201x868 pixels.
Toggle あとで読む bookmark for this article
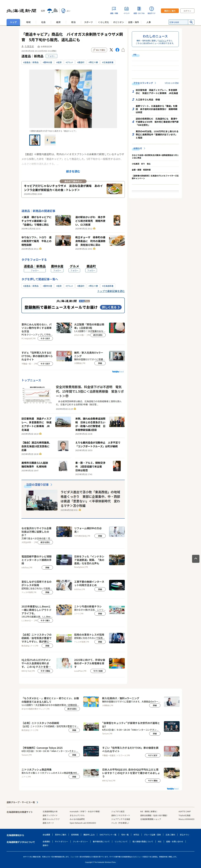tap(99, 50)
